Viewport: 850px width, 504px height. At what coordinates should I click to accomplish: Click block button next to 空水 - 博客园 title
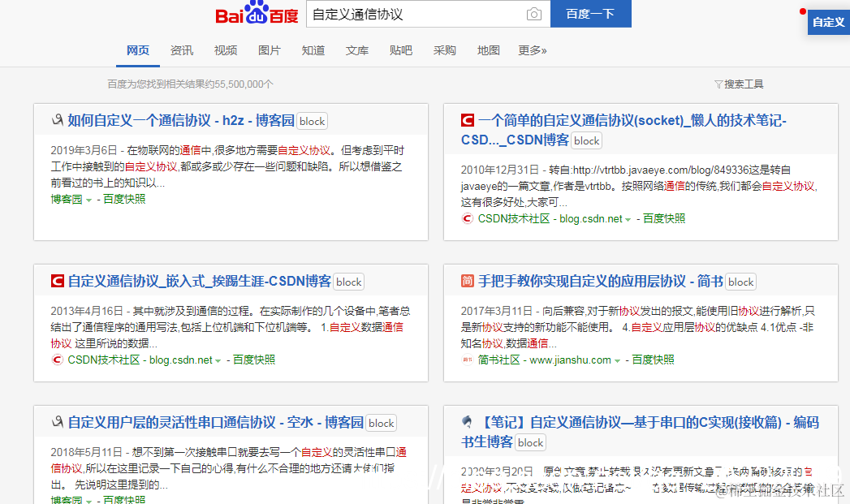point(381,423)
